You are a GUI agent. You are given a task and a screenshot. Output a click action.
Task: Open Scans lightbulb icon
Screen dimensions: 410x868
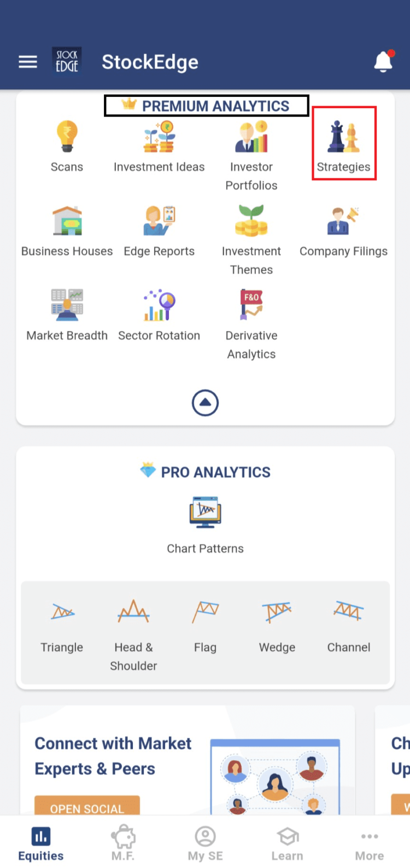[67, 136]
